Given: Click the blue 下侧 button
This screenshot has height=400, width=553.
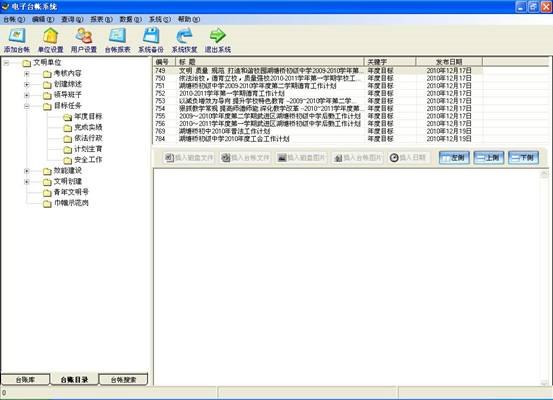Looking at the screenshot, I should tap(523, 158).
